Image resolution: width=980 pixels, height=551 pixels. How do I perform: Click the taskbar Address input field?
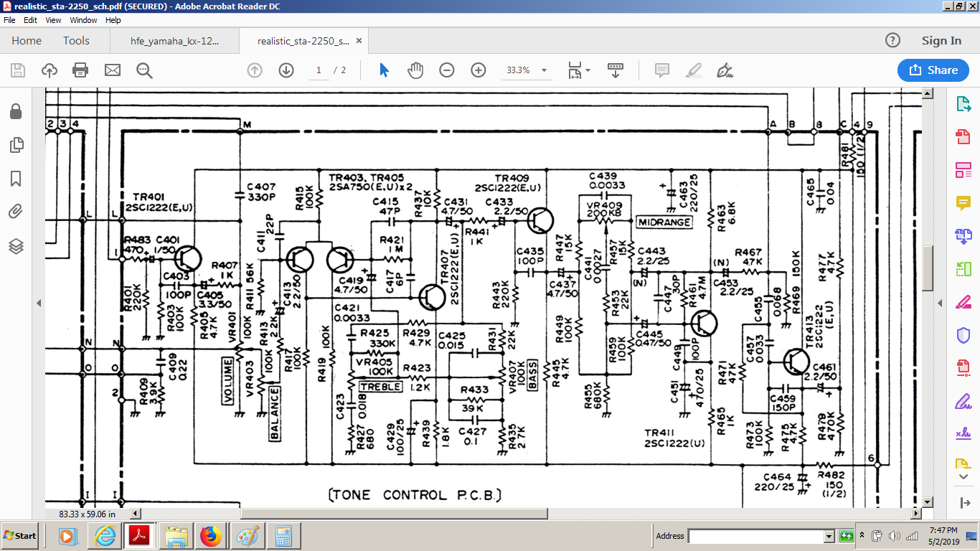pyautogui.click(x=755, y=536)
